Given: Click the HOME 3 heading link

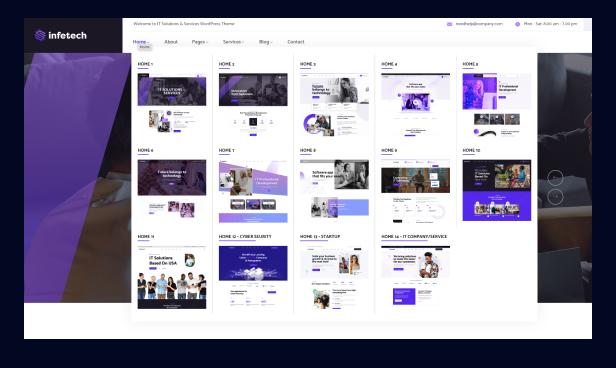Looking at the screenshot, I should click(308, 64).
